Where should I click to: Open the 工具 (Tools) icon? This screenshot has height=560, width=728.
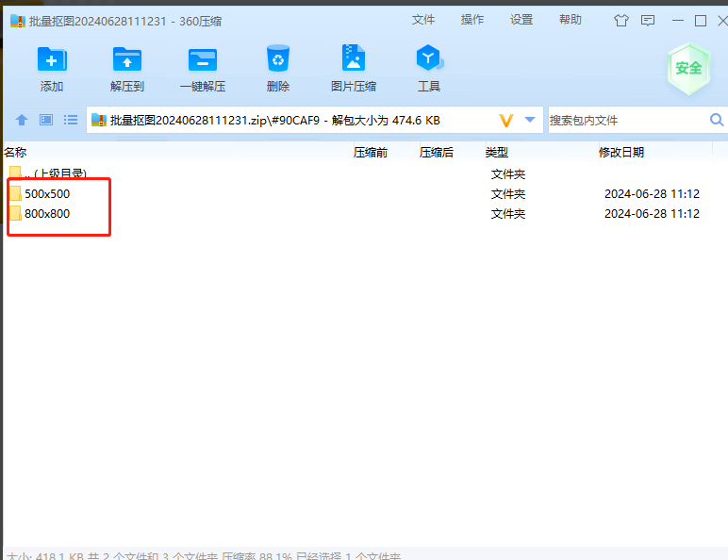pyautogui.click(x=428, y=58)
